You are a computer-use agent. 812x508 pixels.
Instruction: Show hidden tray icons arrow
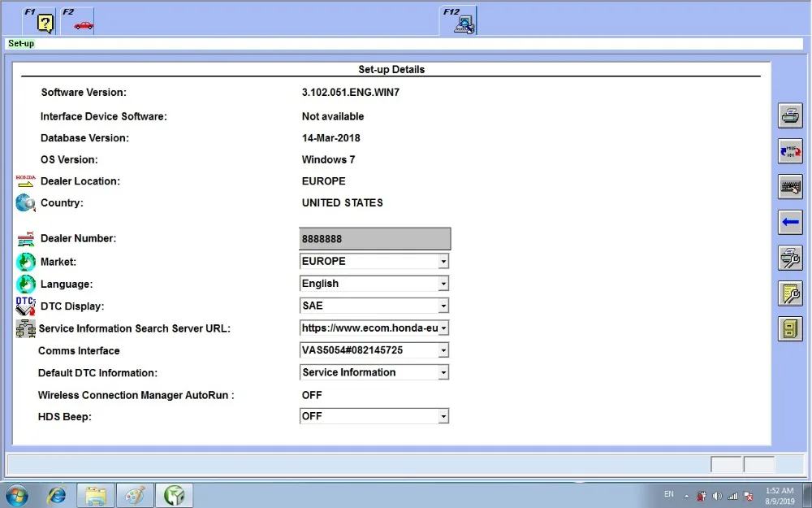[686, 496]
